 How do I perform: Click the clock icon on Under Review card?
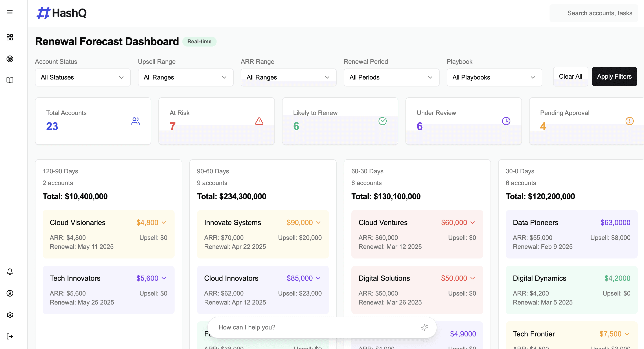tap(506, 121)
